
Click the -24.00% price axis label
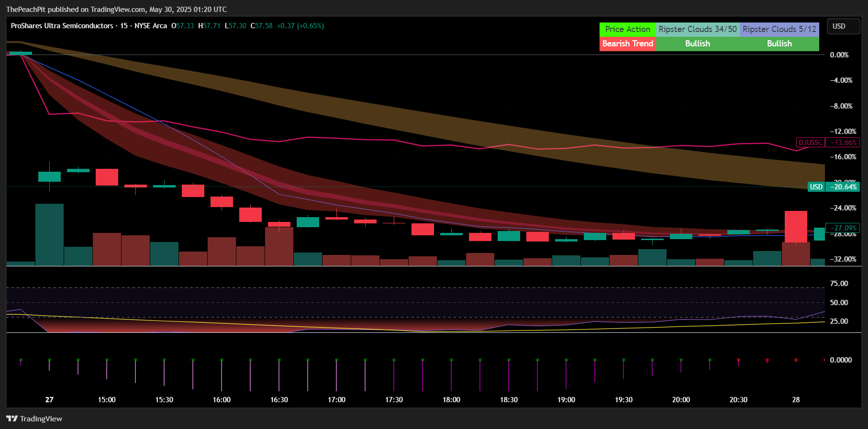843,208
